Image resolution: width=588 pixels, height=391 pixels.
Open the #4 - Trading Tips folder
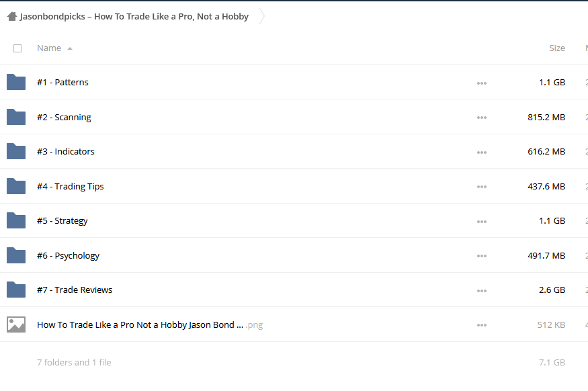[x=70, y=186]
